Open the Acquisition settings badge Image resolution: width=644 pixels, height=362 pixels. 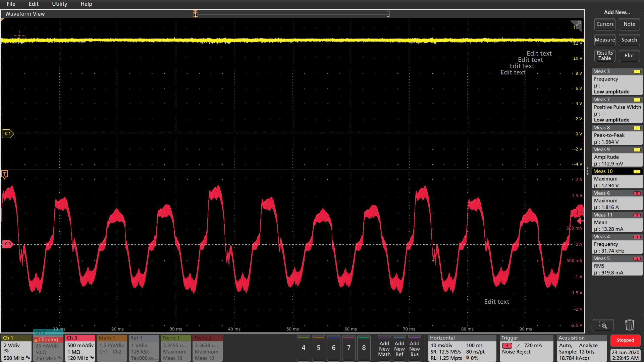point(582,348)
